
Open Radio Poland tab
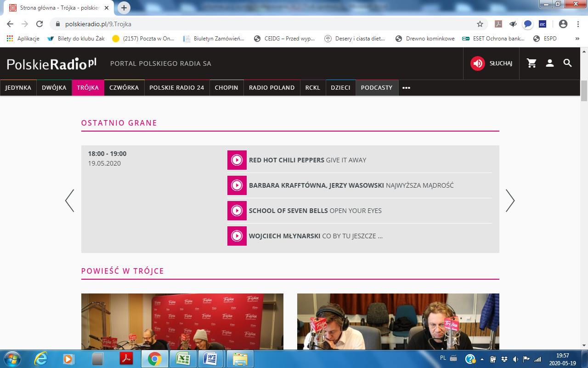click(272, 87)
